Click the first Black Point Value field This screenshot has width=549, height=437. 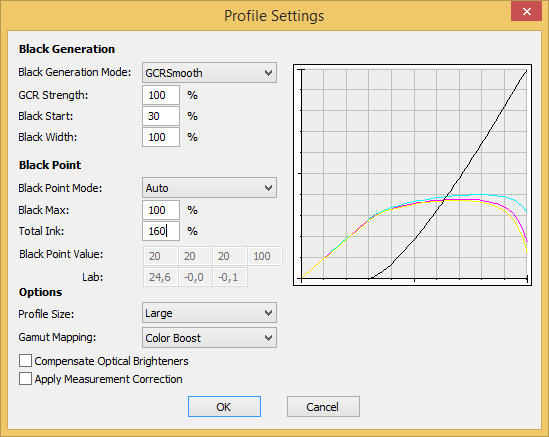tap(160, 256)
